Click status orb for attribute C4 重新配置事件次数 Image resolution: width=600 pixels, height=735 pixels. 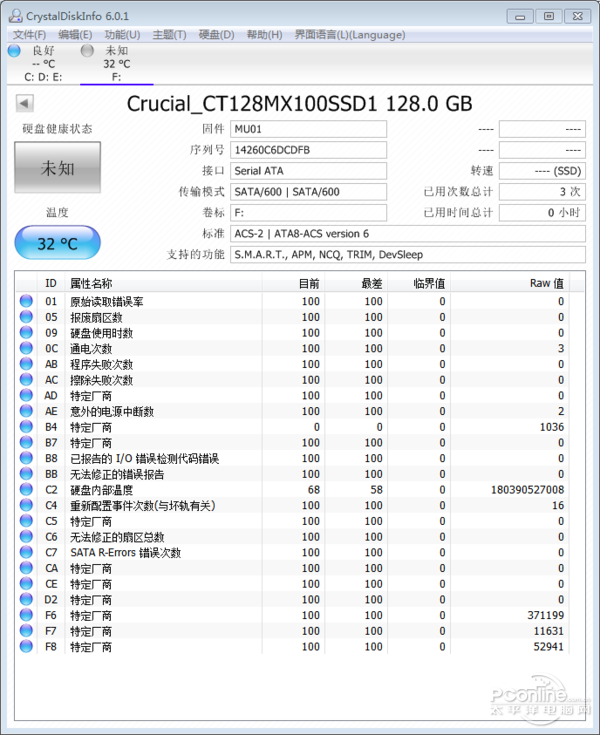pos(26,505)
